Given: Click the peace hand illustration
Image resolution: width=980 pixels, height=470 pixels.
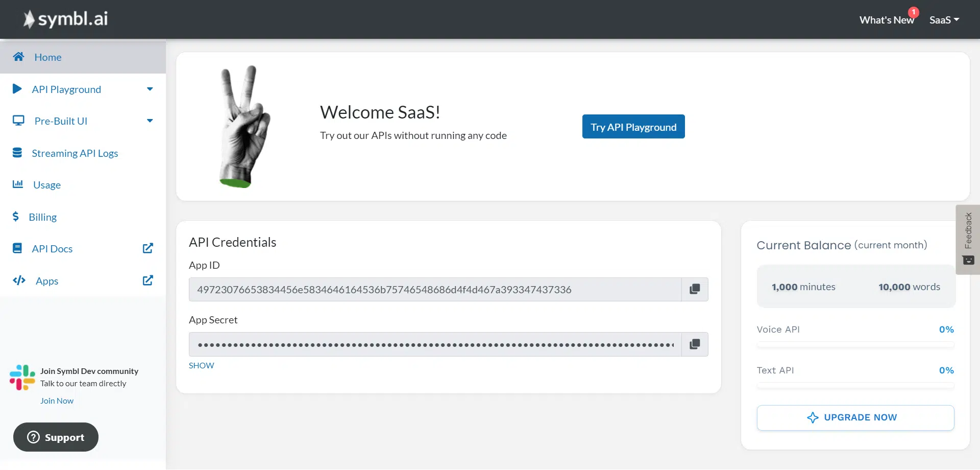Looking at the screenshot, I should click(x=244, y=127).
